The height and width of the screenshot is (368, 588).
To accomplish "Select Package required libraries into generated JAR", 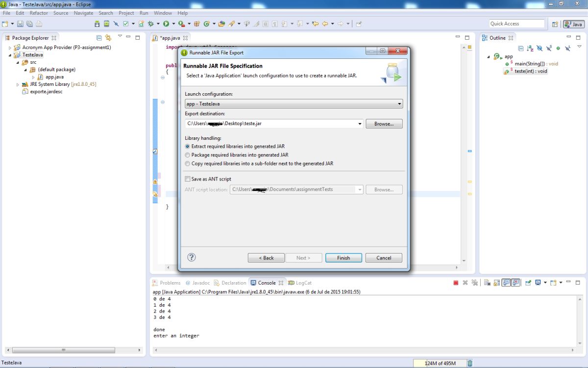I will [x=236, y=155].
